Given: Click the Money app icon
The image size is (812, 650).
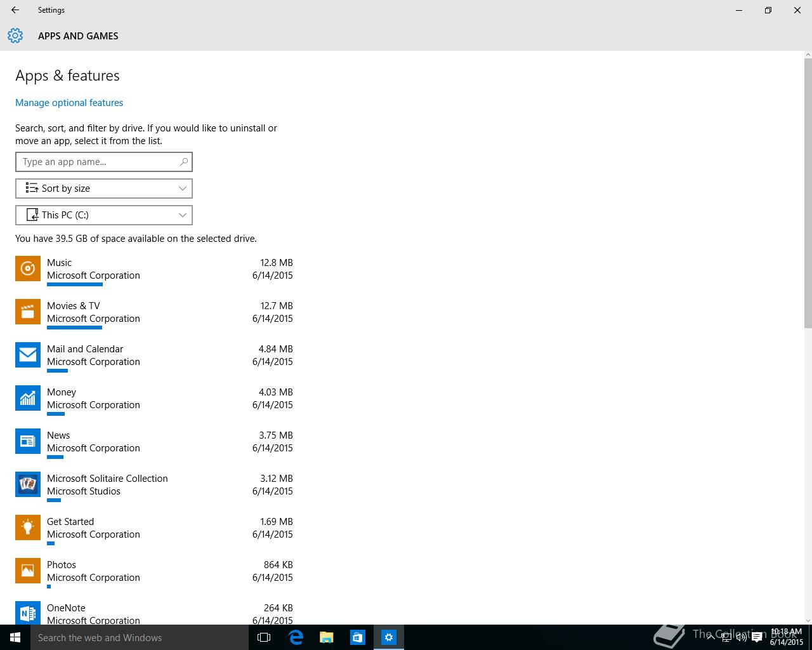Looking at the screenshot, I should [28, 398].
